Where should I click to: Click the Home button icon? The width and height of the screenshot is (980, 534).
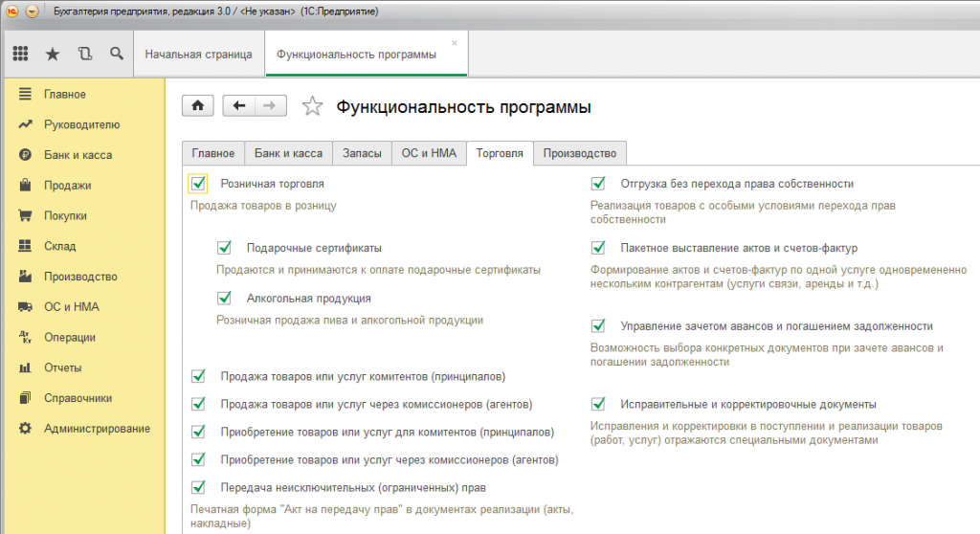pyautogui.click(x=197, y=106)
